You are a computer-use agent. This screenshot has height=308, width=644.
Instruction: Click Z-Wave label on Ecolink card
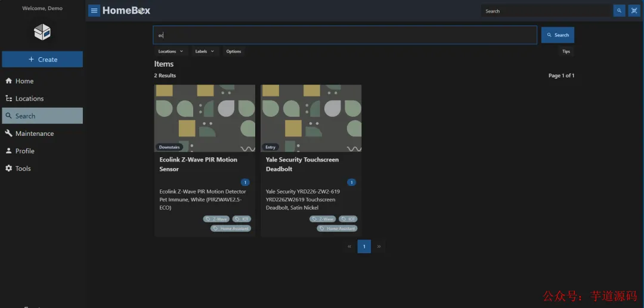(216, 219)
